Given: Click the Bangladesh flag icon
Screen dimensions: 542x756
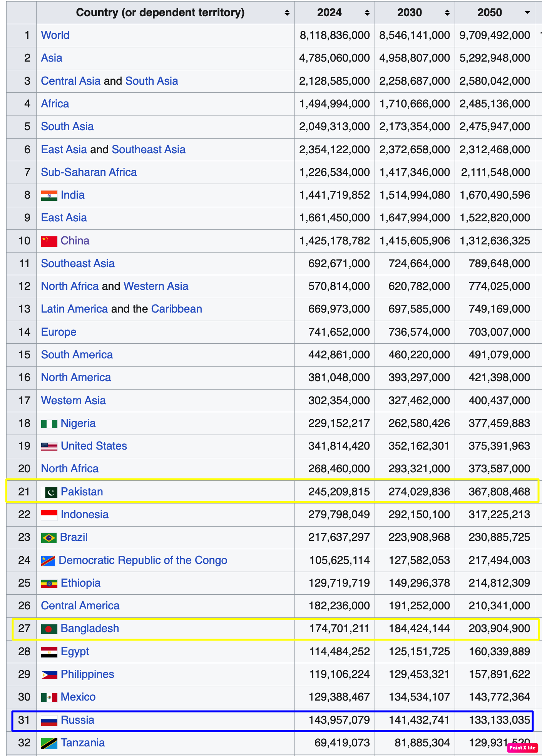Looking at the screenshot, I should point(49,629).
